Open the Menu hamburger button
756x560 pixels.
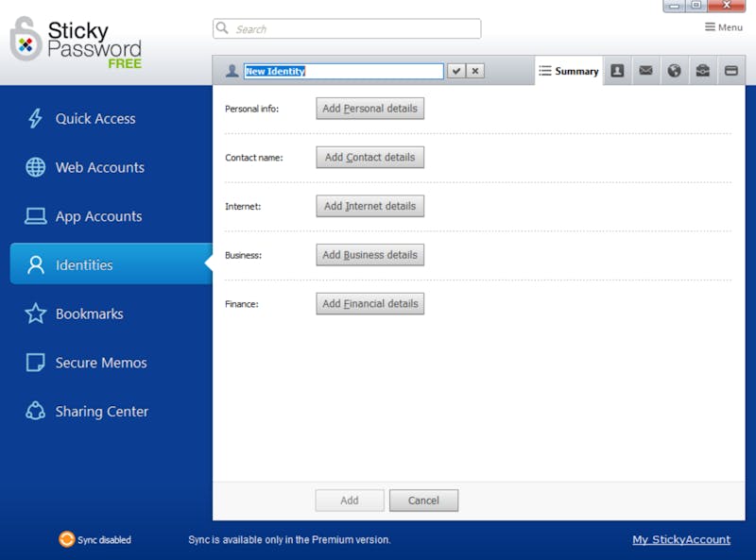click(723, 27)
